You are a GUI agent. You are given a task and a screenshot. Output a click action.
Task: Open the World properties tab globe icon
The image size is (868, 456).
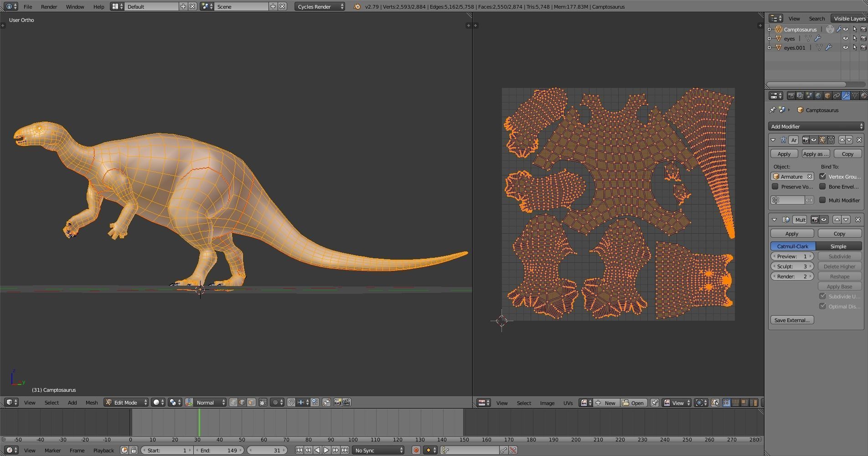click(818, 96)
